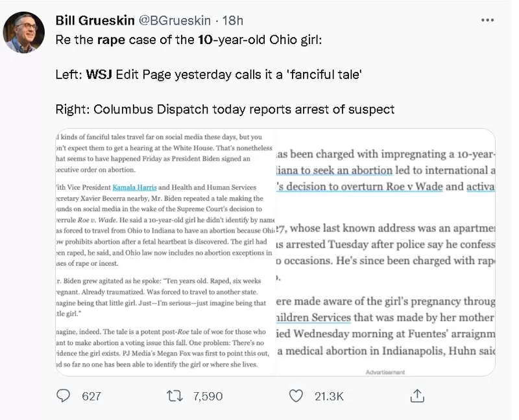519x420 pixels.
Task: Open the Columbus Dispatch screenshot on right
Action: click(385, 251)
